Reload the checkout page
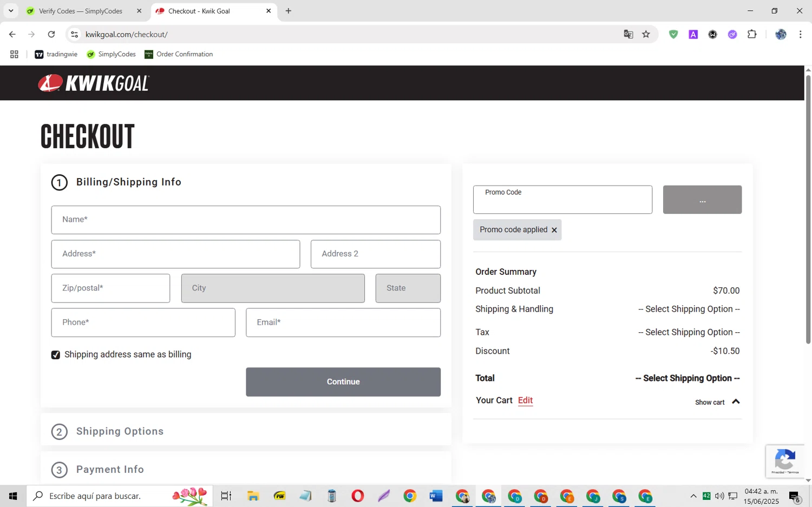The image size is (812, 507). [51, 34]
